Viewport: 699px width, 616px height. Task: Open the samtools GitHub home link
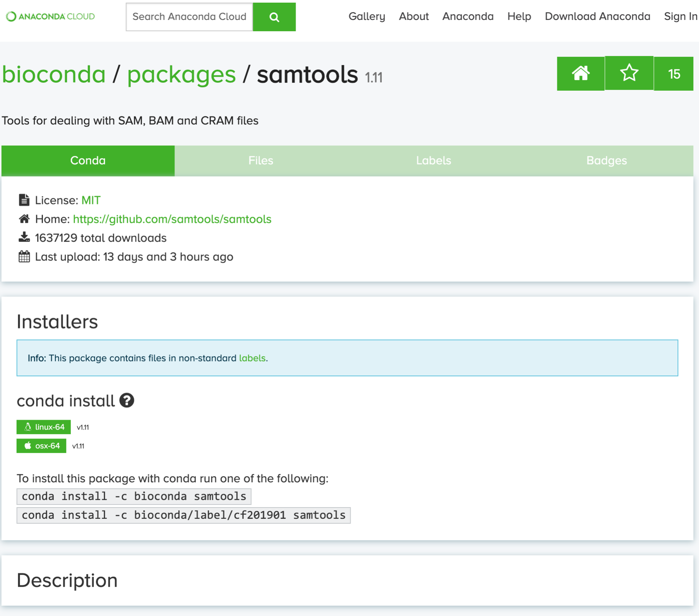click(x=172, y=219)
